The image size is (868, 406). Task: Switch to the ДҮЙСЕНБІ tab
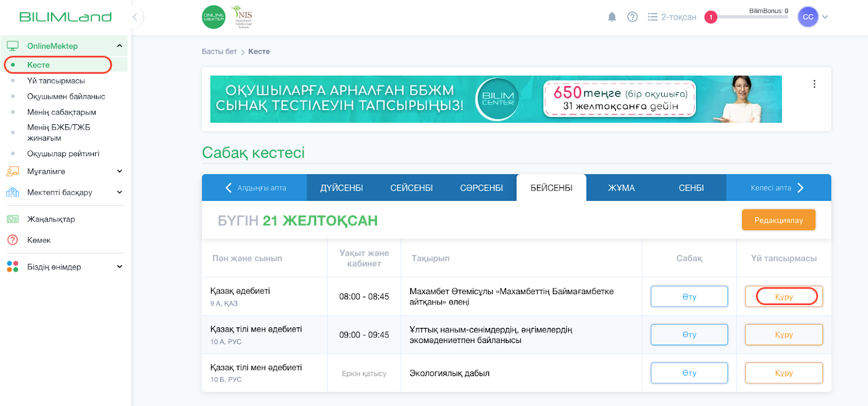(x=341, y=188)
